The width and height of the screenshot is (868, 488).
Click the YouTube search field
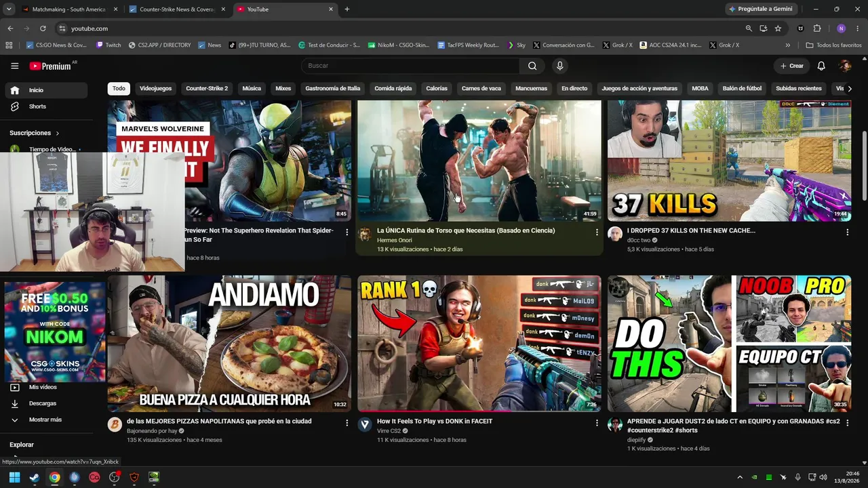pos(410,66)
